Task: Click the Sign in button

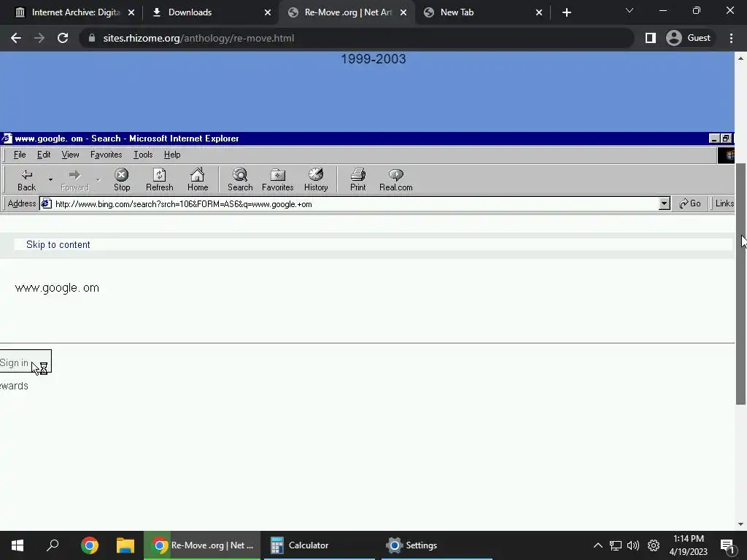Action: pyautogui.click(x=25, y=362)
